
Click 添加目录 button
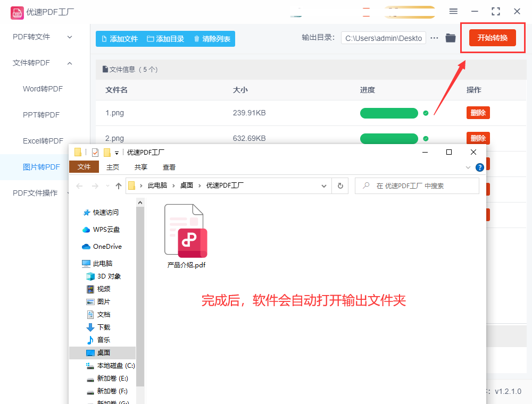coord(165,39)
